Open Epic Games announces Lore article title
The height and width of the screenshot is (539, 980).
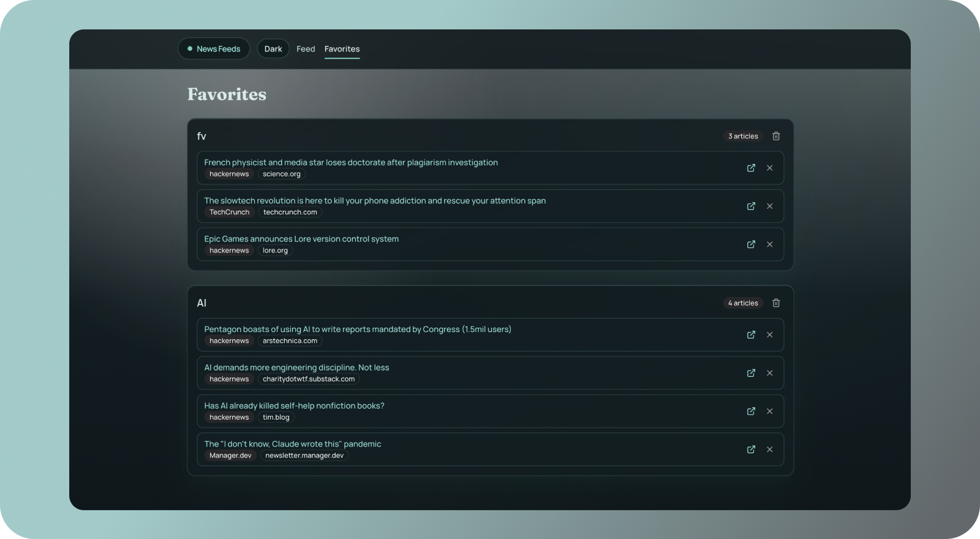pyautogui.click(x=301, y=239)
